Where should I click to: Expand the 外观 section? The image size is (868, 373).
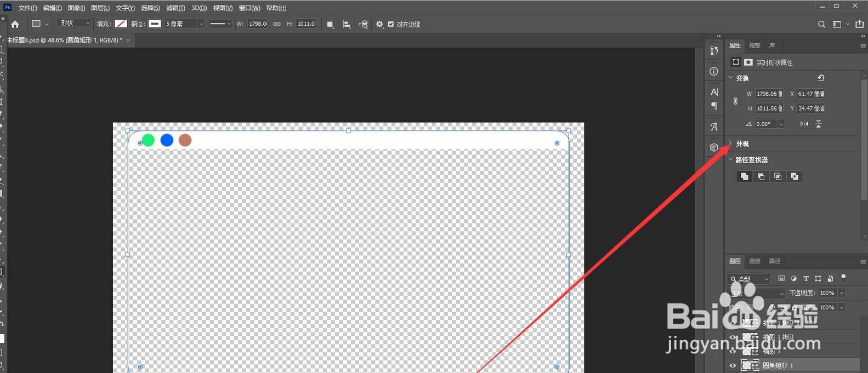tap(730, 144)
